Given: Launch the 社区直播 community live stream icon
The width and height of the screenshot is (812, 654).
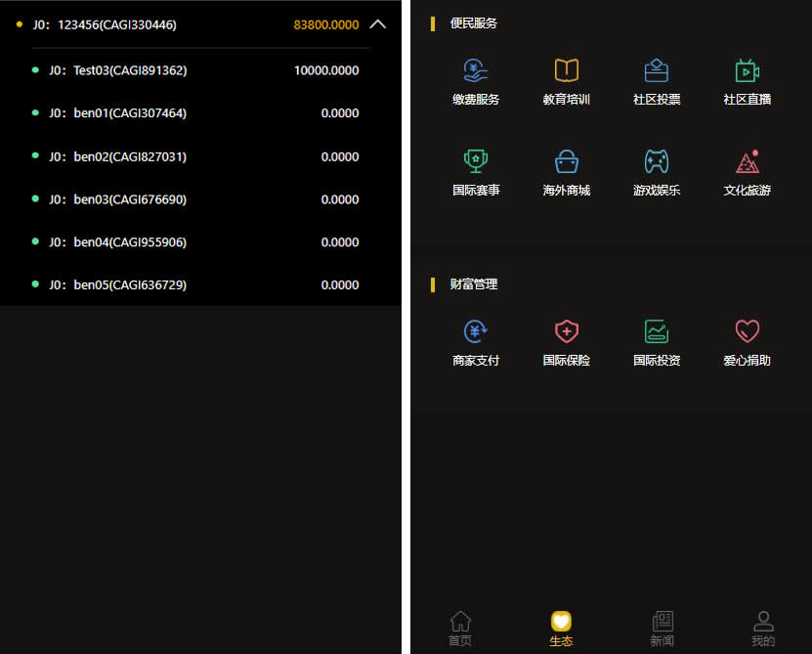Looking at the screenshot, I should (748, 71).
